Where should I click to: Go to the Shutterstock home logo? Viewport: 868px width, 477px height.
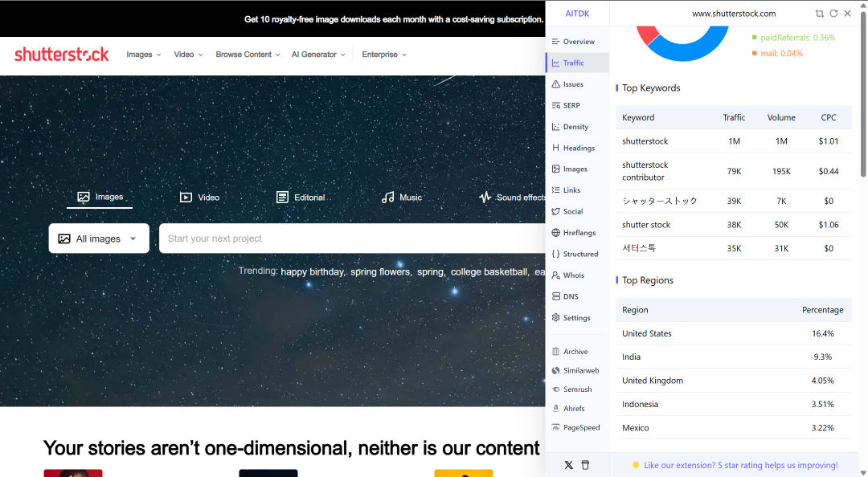click(61, 55)
